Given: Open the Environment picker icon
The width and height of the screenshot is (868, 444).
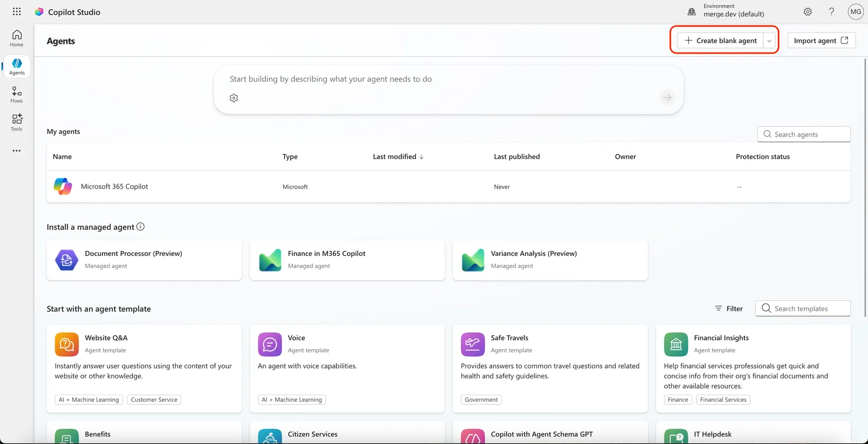Looking at the screenshot, I should [x=692, y=11].
